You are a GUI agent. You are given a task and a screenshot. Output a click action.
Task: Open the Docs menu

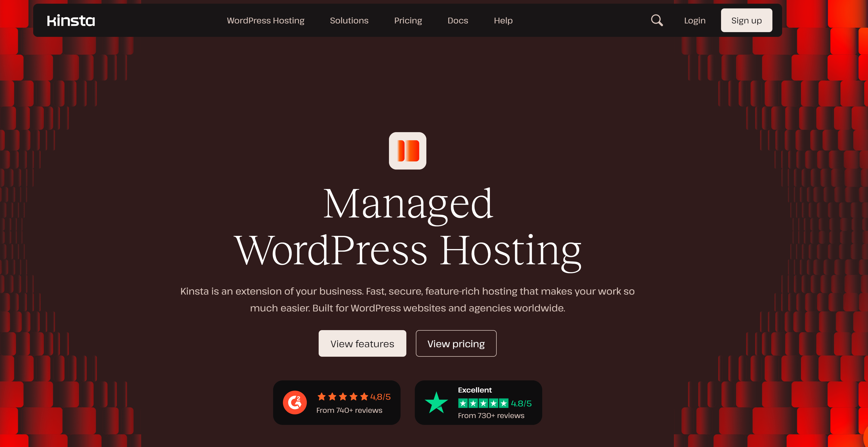pos(458,21)
